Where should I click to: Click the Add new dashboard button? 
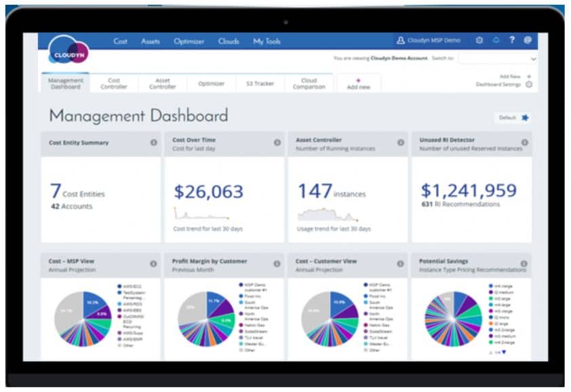pos(357,82)
